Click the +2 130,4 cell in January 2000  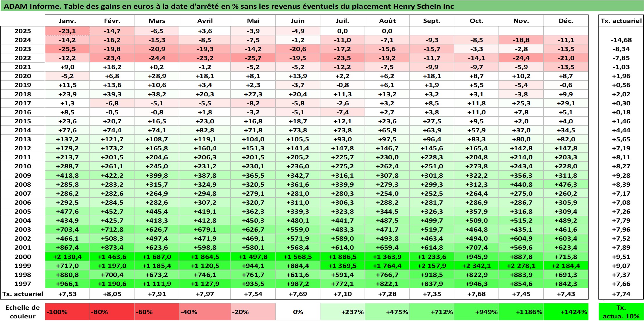[x=67, y=257]
